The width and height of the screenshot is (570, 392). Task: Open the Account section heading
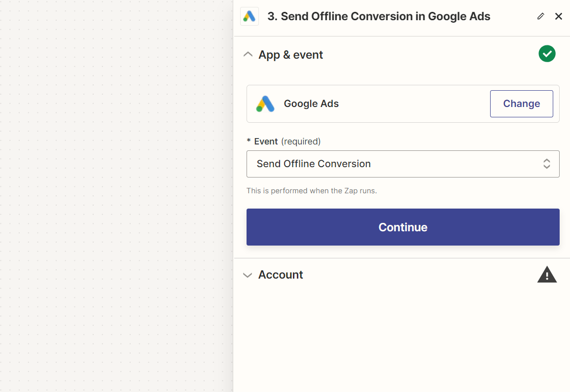pyautogui.click(x=281, y=275)
